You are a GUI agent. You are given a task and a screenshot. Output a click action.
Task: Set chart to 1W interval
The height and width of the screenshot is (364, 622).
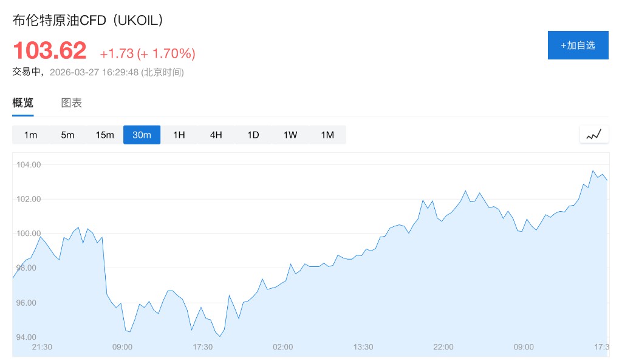[290, 135]
